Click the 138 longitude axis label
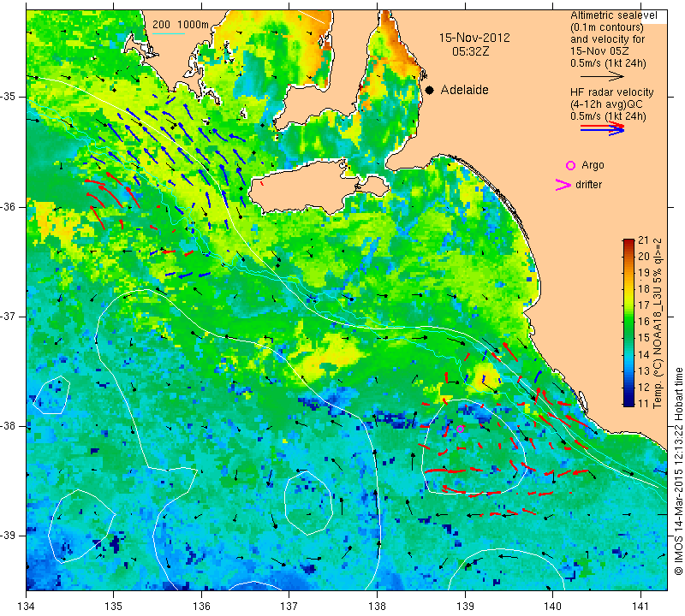Viewport: 685px width, 616px height. tap(377, 607)
